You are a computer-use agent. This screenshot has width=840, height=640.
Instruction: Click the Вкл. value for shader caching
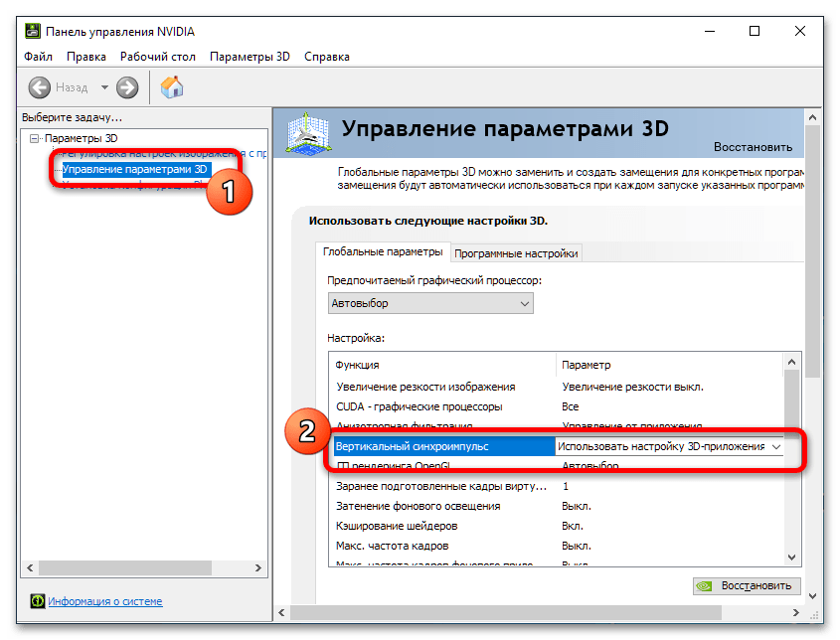point(573,526)
